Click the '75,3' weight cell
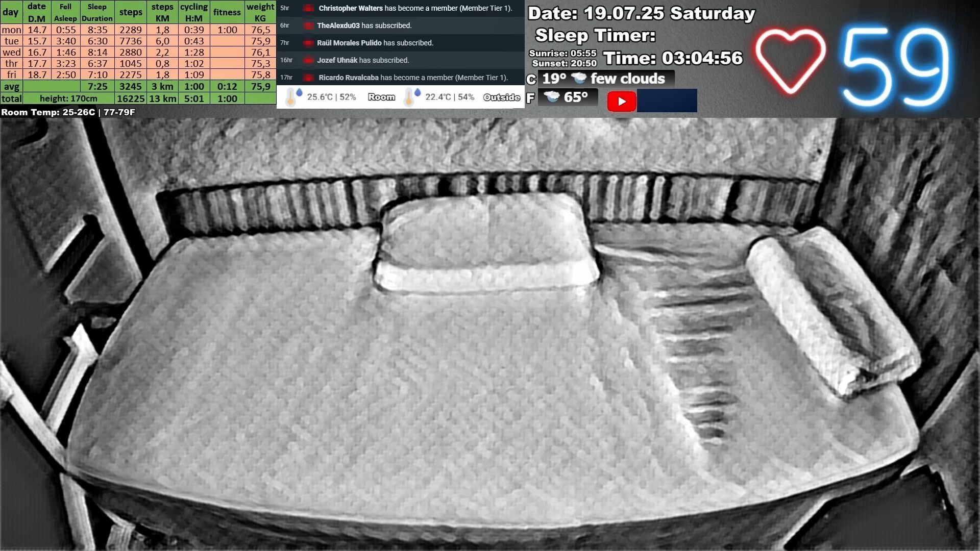The image size is (980, 551). point(260,63)
